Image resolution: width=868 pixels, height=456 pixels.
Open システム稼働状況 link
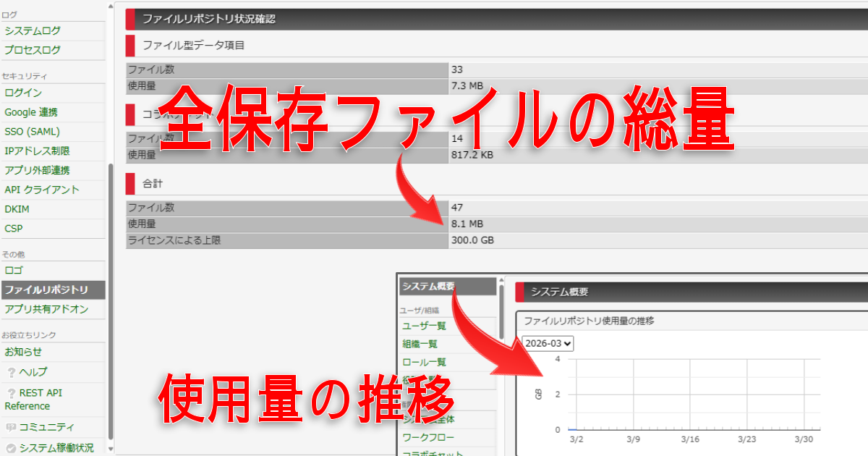(x=56, y=448)
